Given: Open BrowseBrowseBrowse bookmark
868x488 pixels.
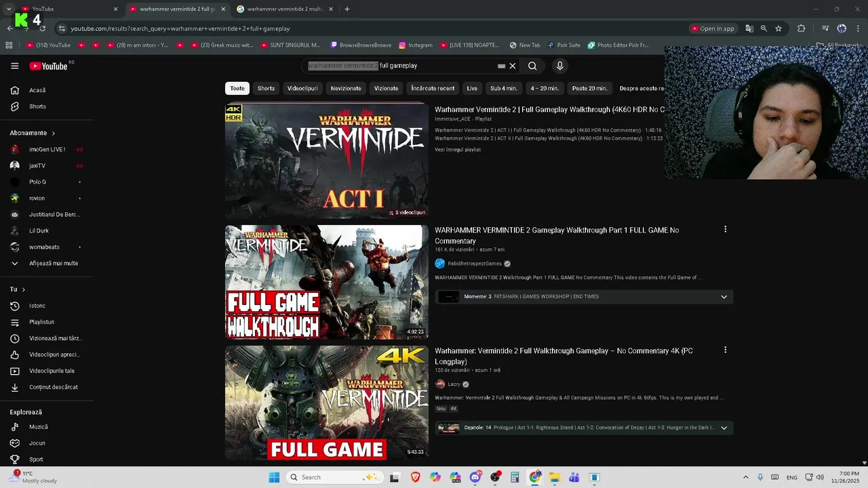Looking at the screenshot, I should pyautogui.click(x=361, y=45).
